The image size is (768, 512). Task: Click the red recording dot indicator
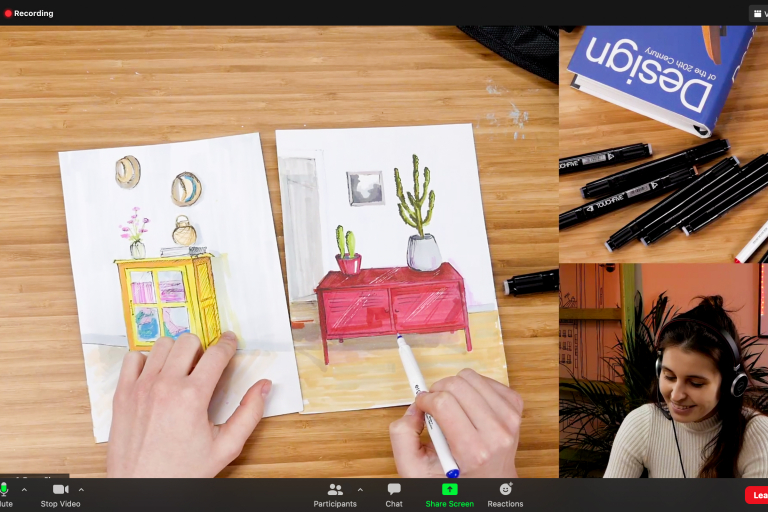(x=8, y=13)
